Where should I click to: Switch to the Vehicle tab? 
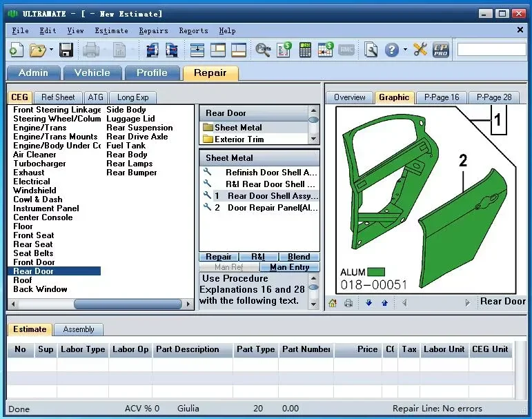(92, 72)
